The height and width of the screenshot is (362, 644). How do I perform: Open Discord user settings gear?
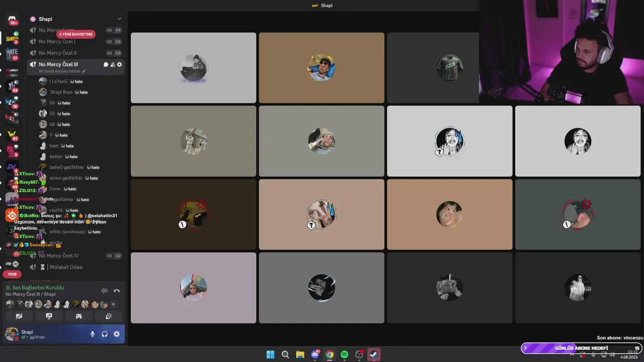point(117,334)
